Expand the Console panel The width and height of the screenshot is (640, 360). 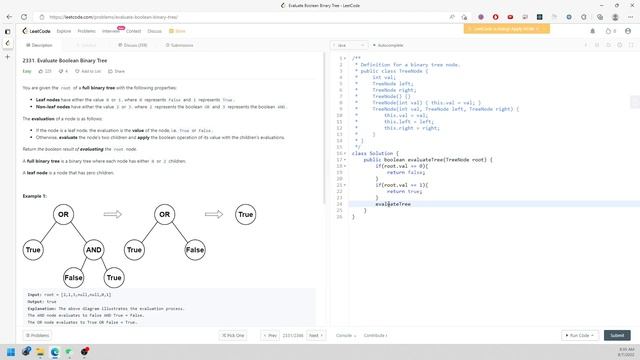[x=346, y=336]
